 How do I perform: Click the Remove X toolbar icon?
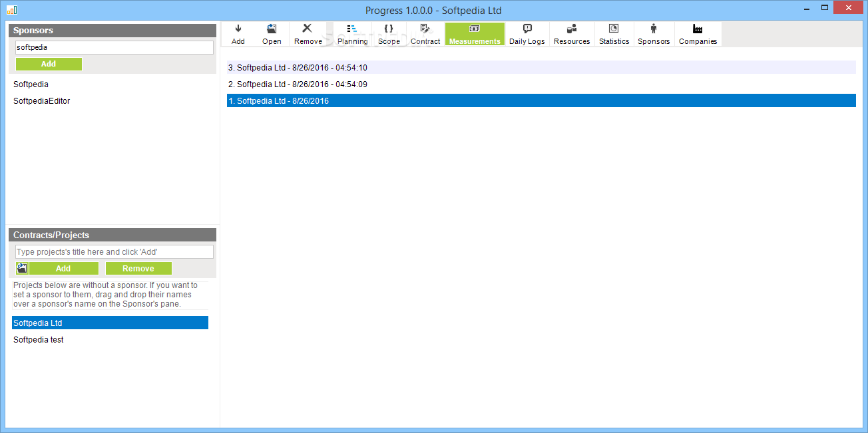pos(308,34)
